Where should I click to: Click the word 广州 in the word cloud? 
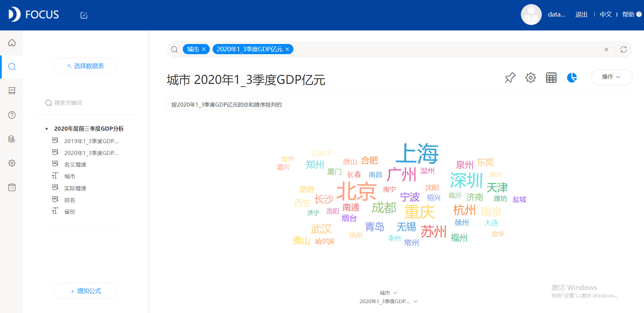[x=401, y=175]
